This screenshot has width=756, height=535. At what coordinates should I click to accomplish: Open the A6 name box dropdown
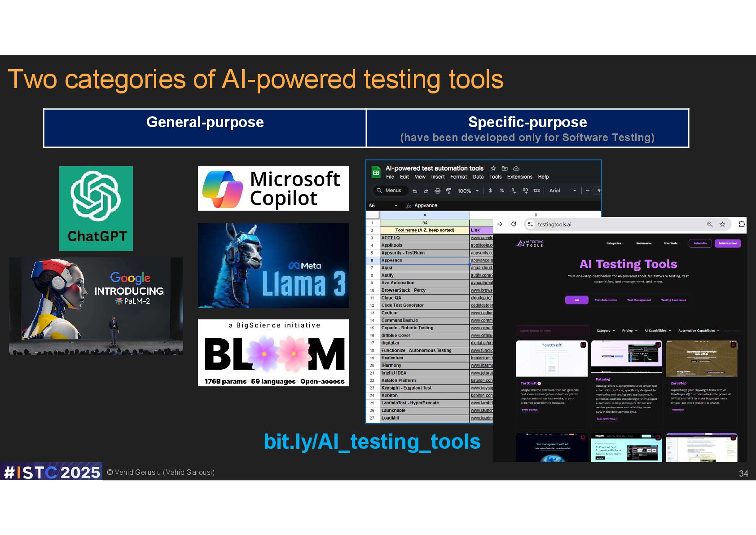[x=396, y=206]
